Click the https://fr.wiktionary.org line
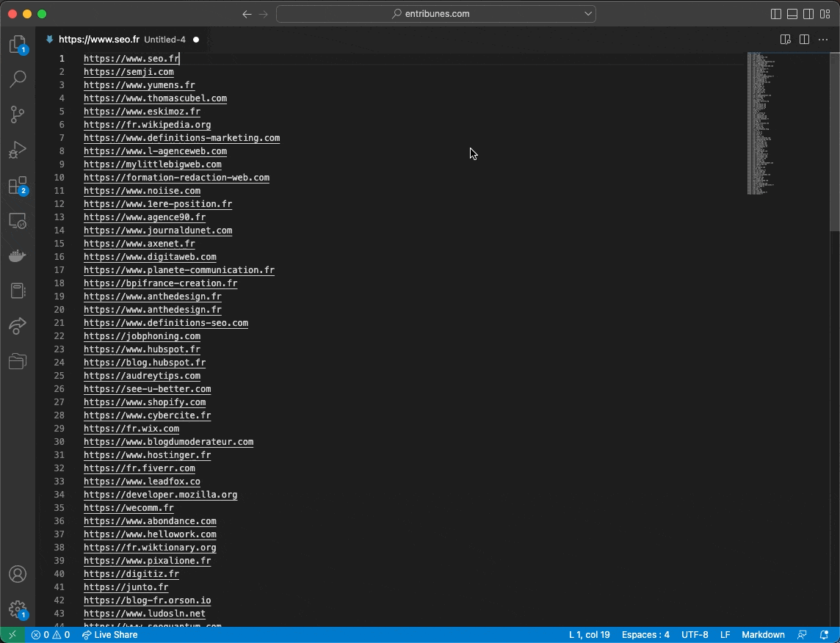The width and height of the screenshot is (840, 643). [150, 547]
